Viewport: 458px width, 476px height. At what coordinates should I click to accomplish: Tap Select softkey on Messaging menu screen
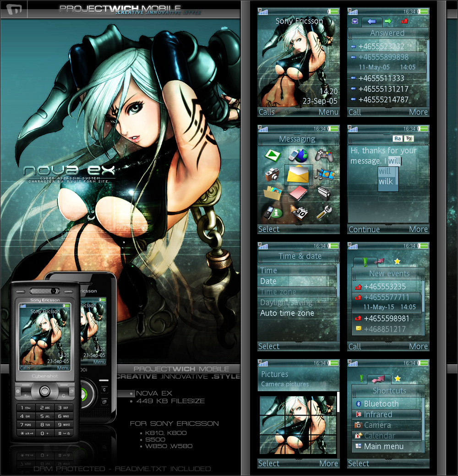pos(268,229)
